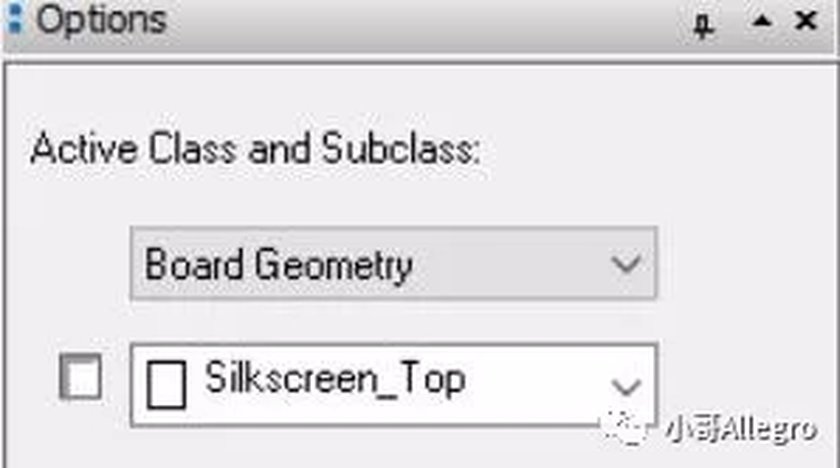Viewport: 840px width, 468px height.
Task: Expand the chevron beside Board Geometry
Action: click(626, 264)
